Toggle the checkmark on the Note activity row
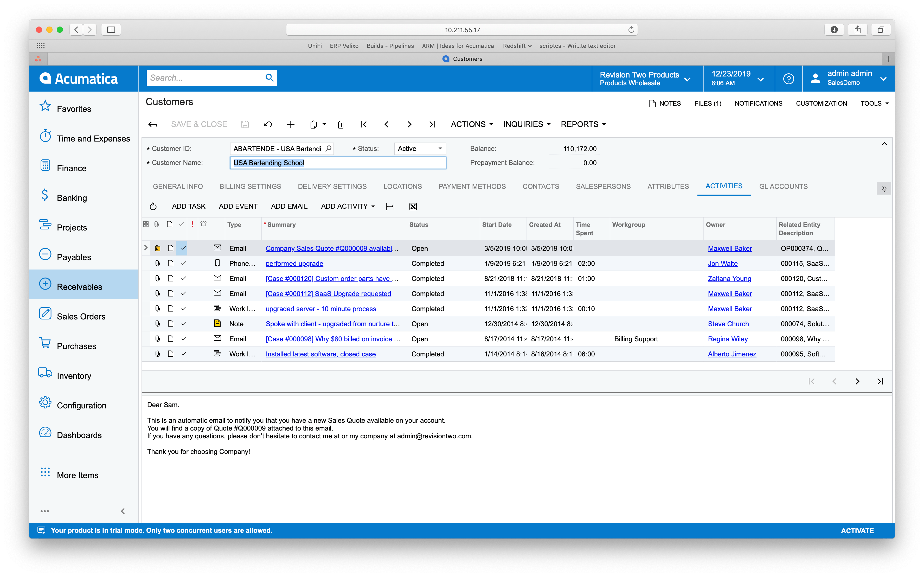This screenshot has height=577, width=924. click(x=183, y=324)
